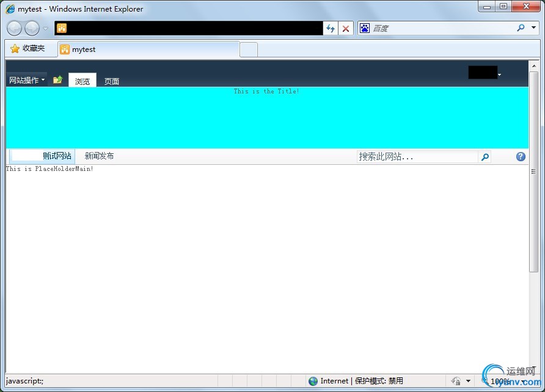Click the "javascript:;" status bar text
This screenshot has height=392, width=545.
pyautogui.click(x=24, y=381)
